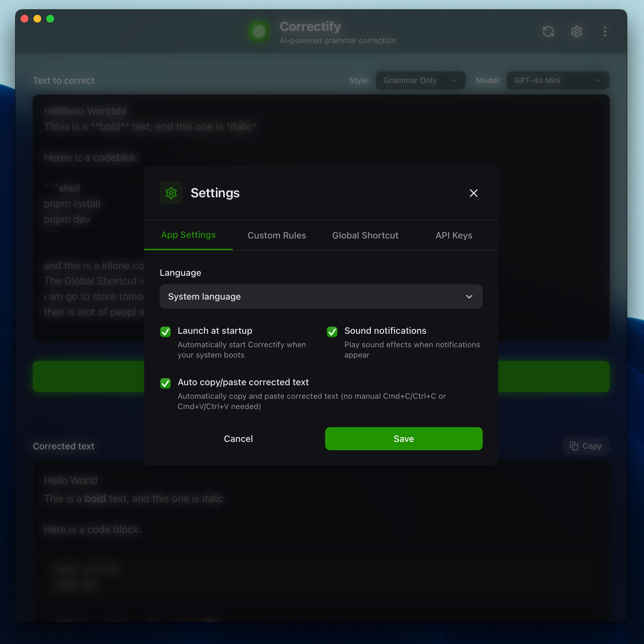644x644 pixels.
Task: Switch to the API Keys tab
Action: tap(453, 235)
